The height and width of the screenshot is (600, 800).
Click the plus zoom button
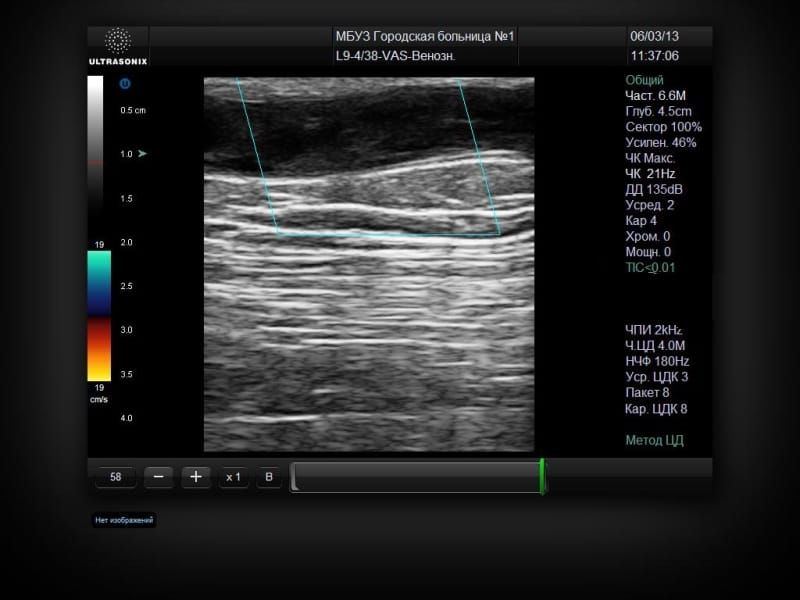tap(196, 477)
